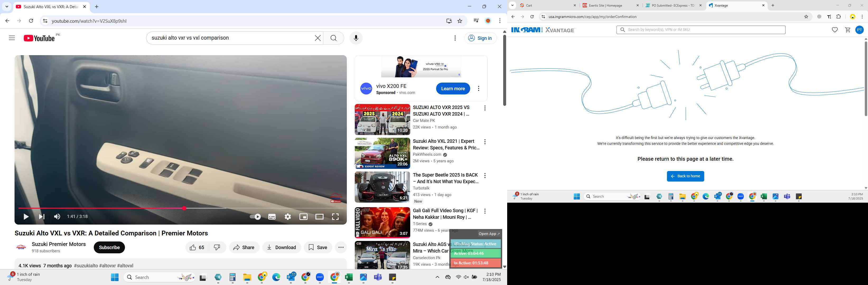Open the YouTube hamburger guide menu
The image size is (868, 285).
click(12, 38)
